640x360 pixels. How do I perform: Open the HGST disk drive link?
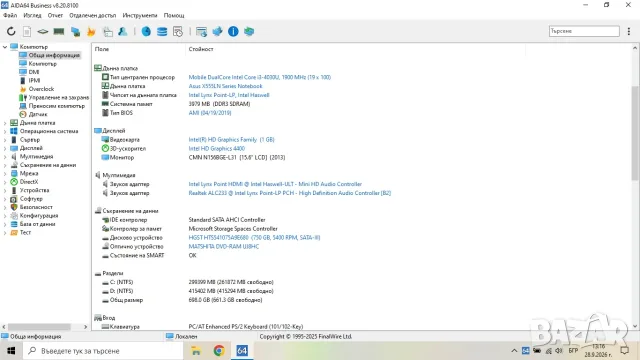(x=254, y=238)
